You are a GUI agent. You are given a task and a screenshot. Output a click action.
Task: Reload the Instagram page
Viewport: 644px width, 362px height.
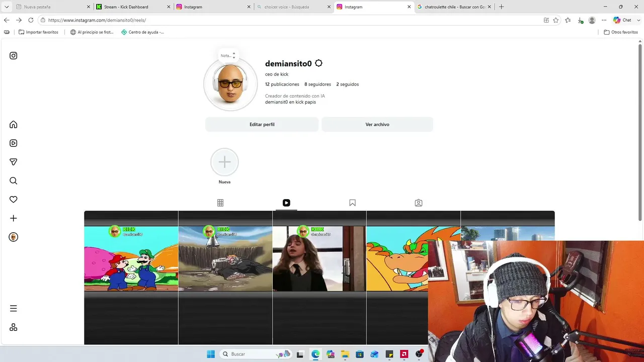[31, 20]
